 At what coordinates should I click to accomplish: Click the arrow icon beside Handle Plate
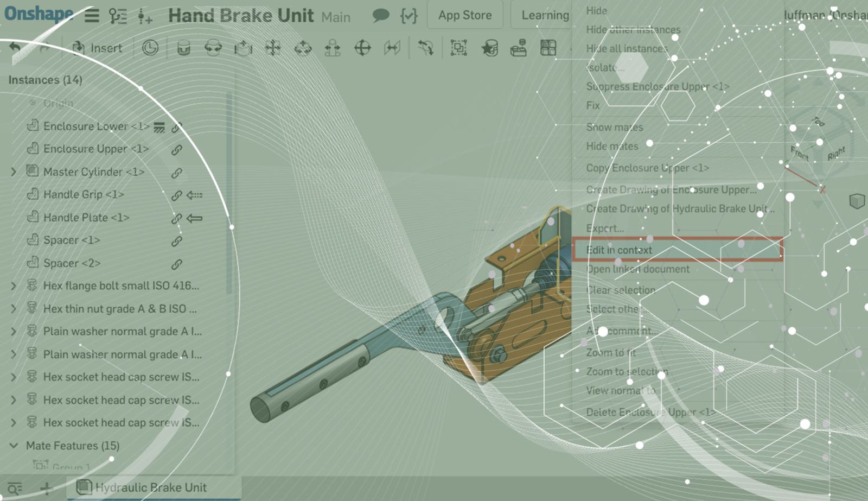tap(194, 218)
